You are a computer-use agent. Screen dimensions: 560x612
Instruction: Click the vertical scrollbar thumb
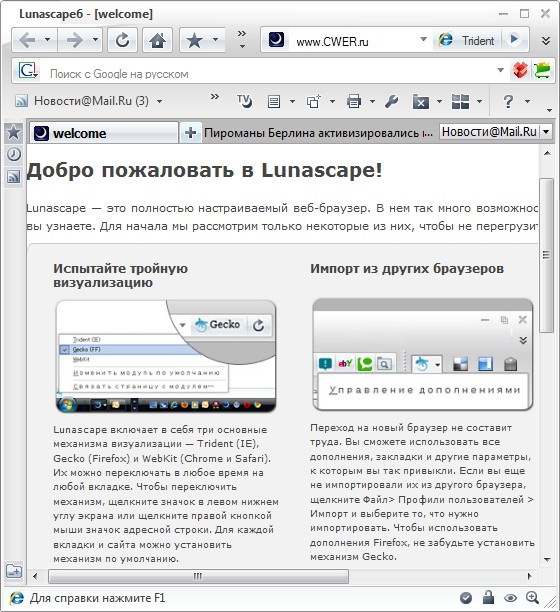coord(546,255)
